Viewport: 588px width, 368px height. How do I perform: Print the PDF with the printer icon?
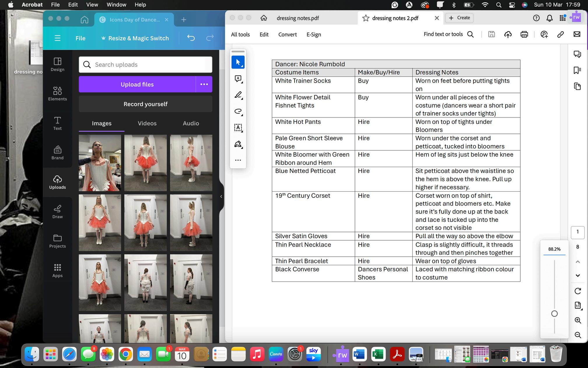[x=524, y=34]
